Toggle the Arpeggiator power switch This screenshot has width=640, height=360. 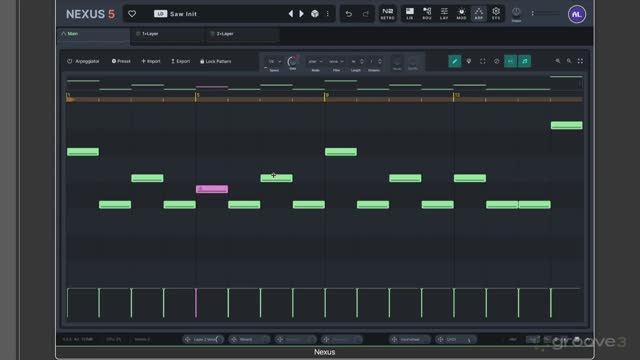pyautogui.click(x=69, y=61)
